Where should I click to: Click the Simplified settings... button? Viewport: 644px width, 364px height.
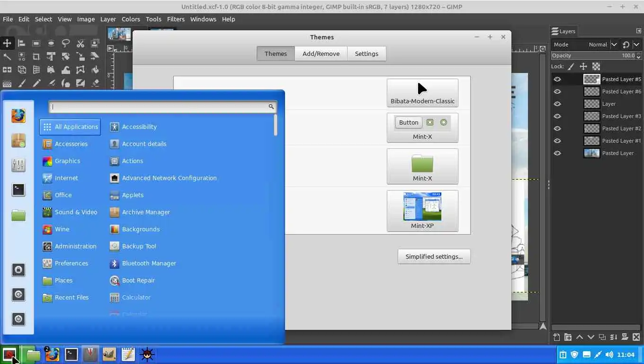coord(434,256)
